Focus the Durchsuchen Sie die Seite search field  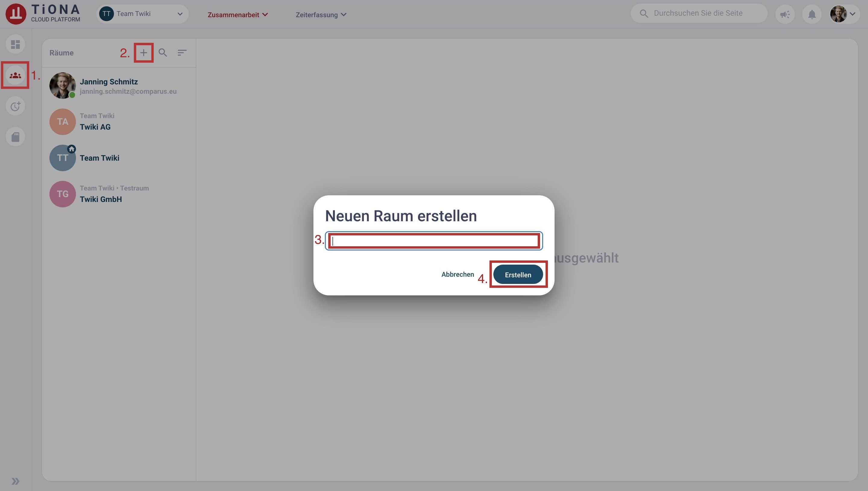[x=699, y=13]
